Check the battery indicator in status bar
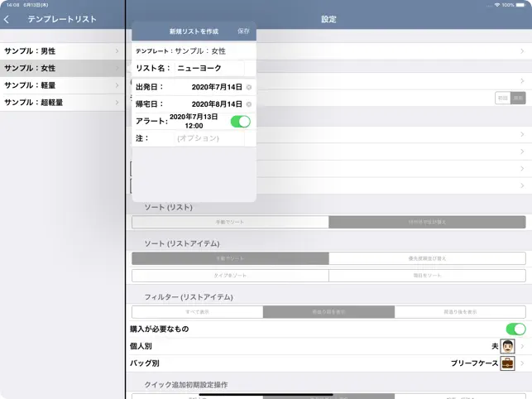The height and width of the screenshot is (399, 532). [x=520, y=5]
